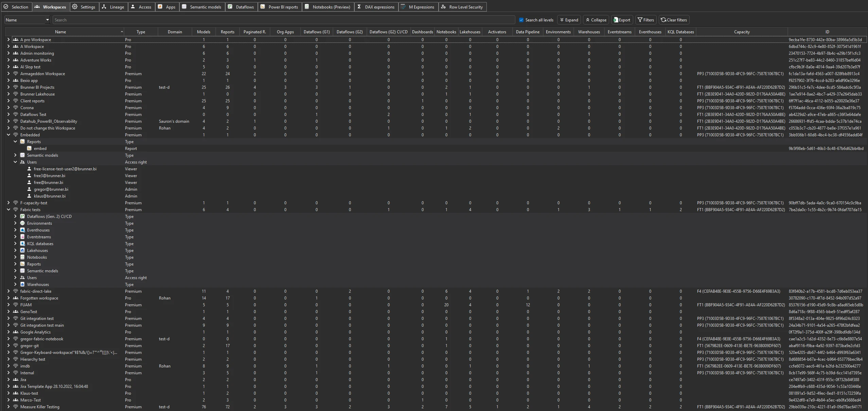This screenshot has width=868, height=411.
Task: Open the Notebooks (Preview) tab
Action: [328, 7]
